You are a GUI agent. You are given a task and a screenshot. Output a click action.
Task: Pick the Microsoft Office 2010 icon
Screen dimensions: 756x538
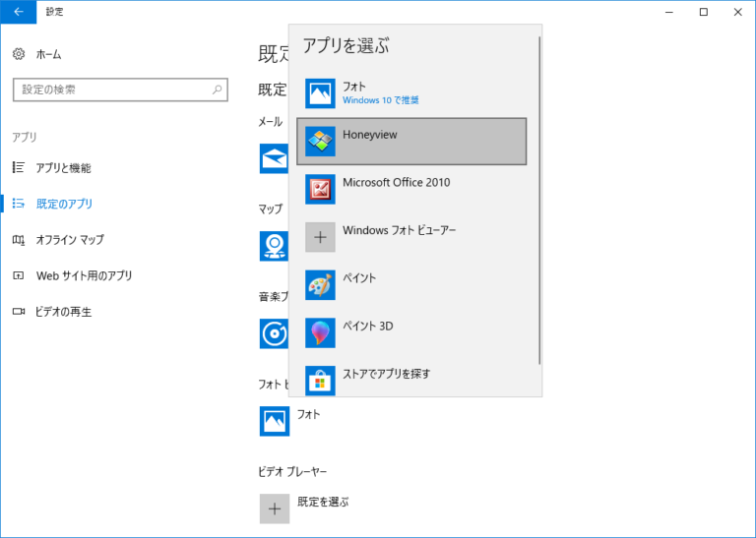point(321,190)
